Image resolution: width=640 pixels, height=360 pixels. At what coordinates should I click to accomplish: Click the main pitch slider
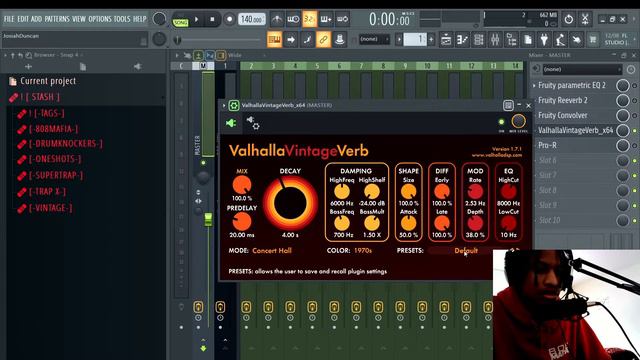point(220,40)
